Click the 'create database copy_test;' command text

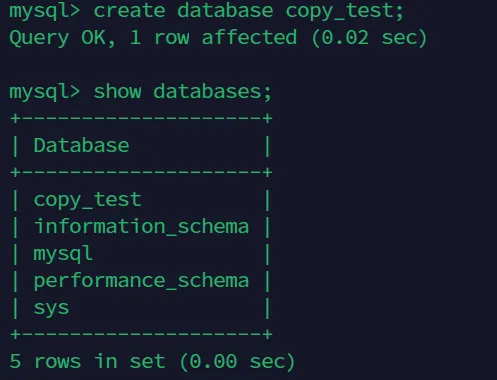[249, 11]
